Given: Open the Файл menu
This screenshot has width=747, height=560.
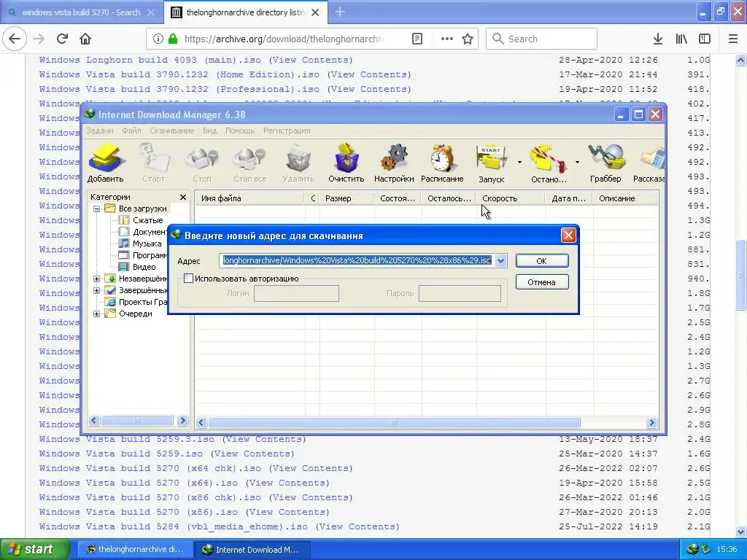Looking at the screenshot, I should coord(131,131).
